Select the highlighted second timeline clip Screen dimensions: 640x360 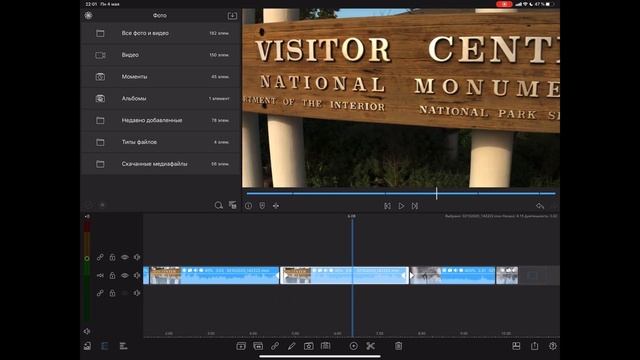tap(344, 276)
